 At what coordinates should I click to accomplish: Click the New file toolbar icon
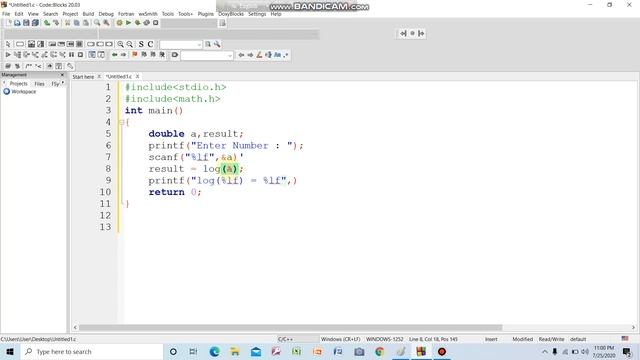pyautogui.click(x=8, y=23)
